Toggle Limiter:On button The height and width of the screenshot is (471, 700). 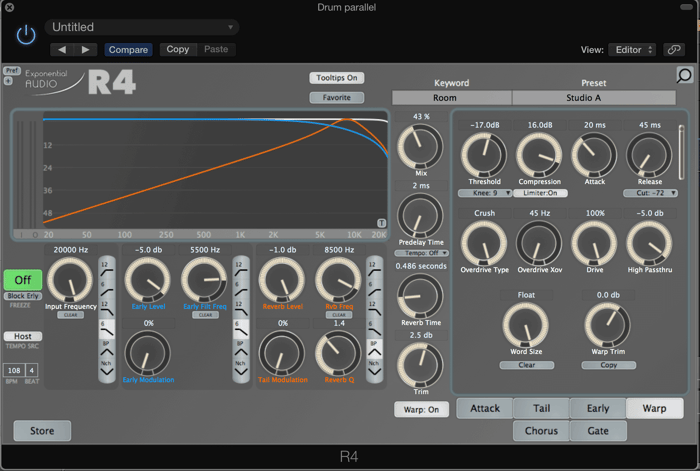pyautogui.click(x=540, y=193)
